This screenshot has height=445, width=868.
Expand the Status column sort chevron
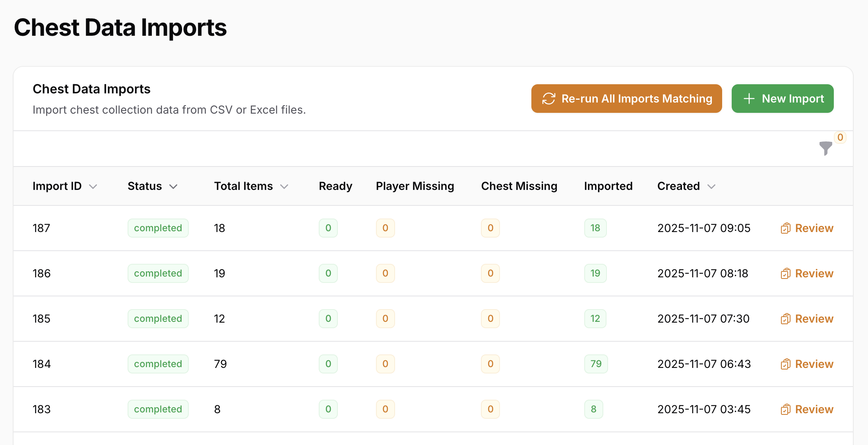(173, 187)
